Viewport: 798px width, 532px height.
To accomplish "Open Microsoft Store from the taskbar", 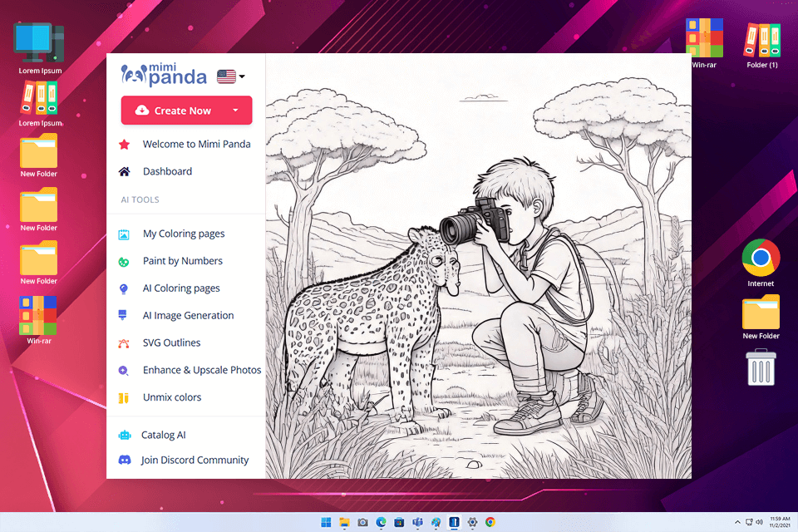I will (400, 522).
